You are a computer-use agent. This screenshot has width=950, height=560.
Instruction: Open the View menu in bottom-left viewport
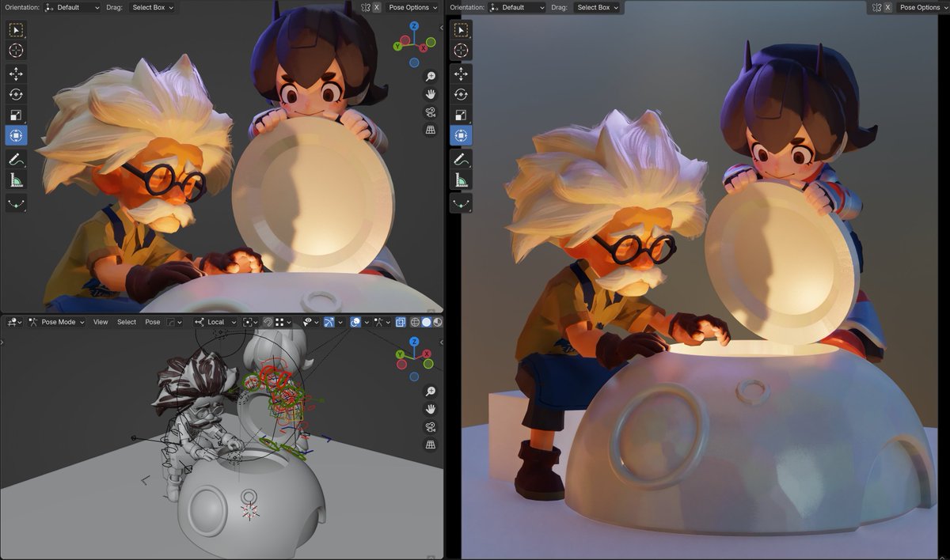[101, 322]
